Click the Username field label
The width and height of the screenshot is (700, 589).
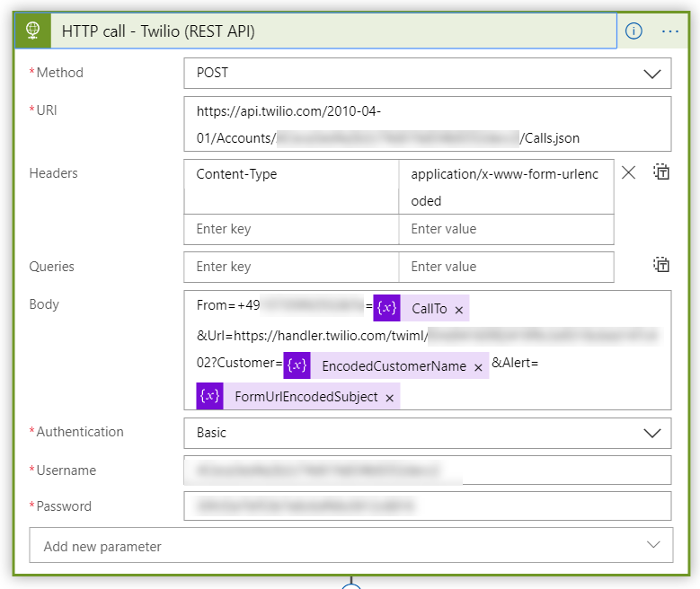pos(66,470)
